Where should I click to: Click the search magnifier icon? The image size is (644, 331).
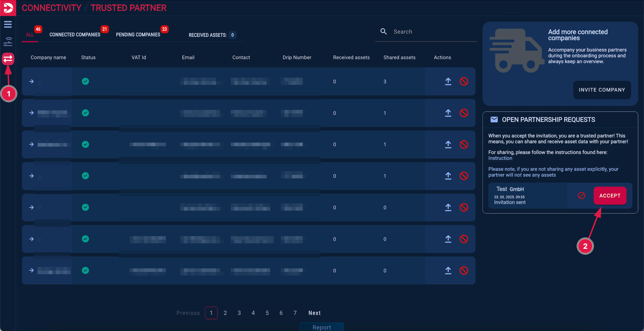(383, 31)
